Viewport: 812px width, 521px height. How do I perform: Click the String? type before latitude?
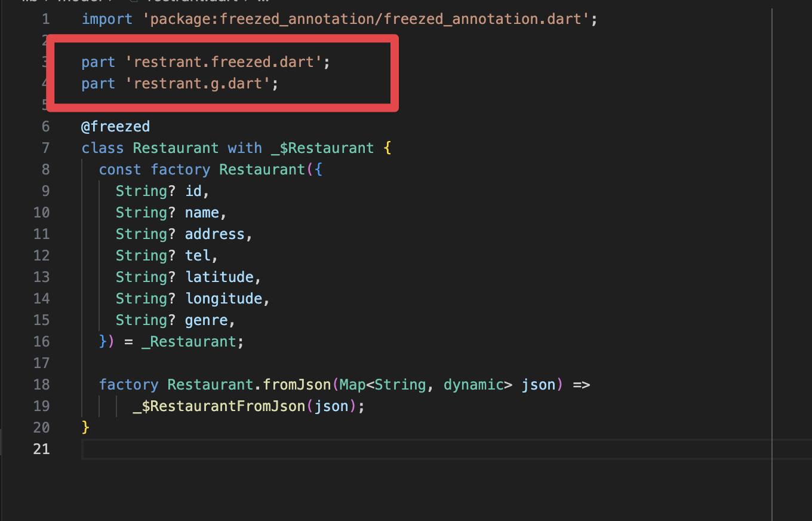pos(146,277)
